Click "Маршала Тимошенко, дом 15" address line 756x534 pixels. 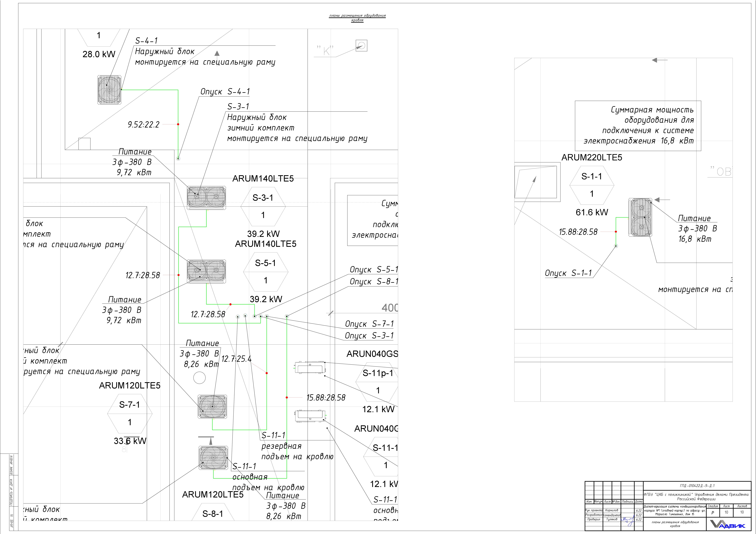coord(675,514)
